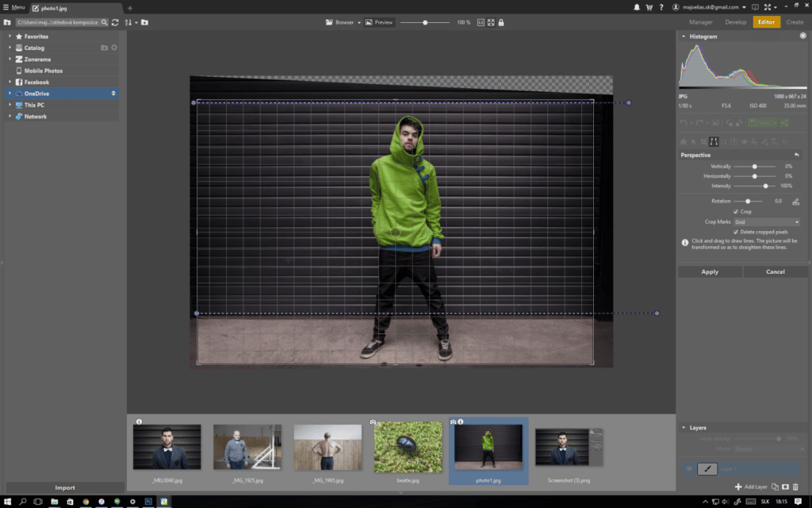This screenshot has width=812, height=508.
Task: Open Catalog settings gear
Action: (114, 48)
